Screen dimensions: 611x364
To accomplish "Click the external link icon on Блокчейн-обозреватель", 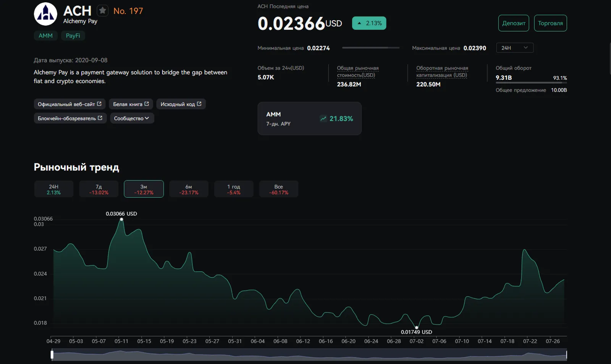I will coord(100,118).
